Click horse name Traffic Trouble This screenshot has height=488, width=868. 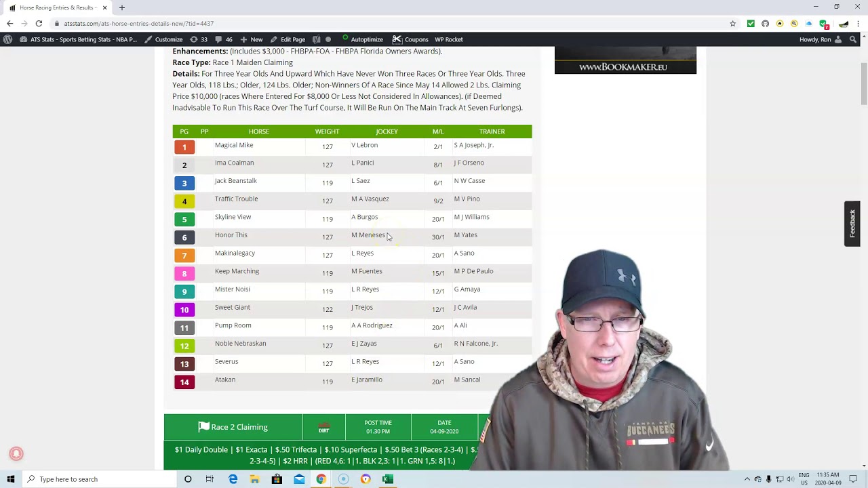[x=236, y=199]
